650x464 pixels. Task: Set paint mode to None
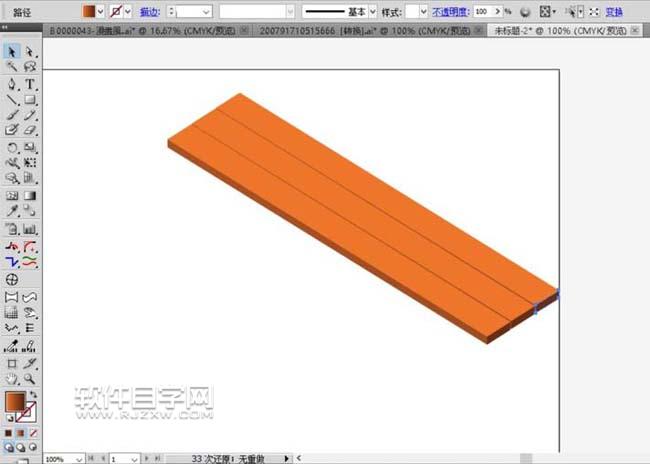[34, 433]
